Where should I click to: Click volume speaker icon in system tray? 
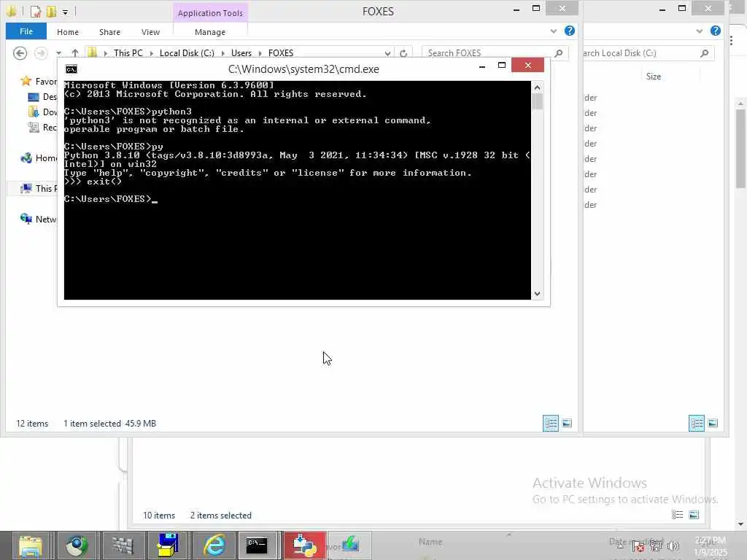[673, 546]
